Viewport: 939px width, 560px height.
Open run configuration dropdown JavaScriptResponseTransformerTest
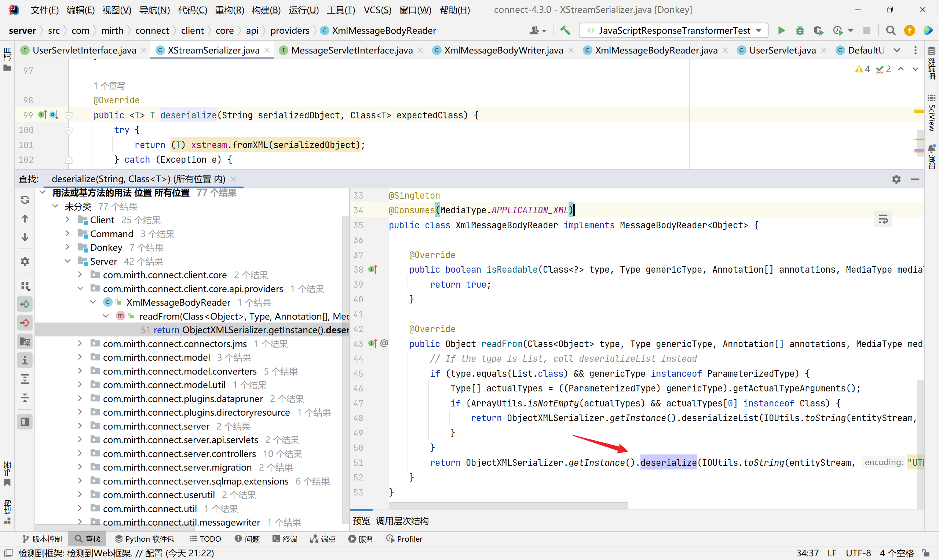674,30
